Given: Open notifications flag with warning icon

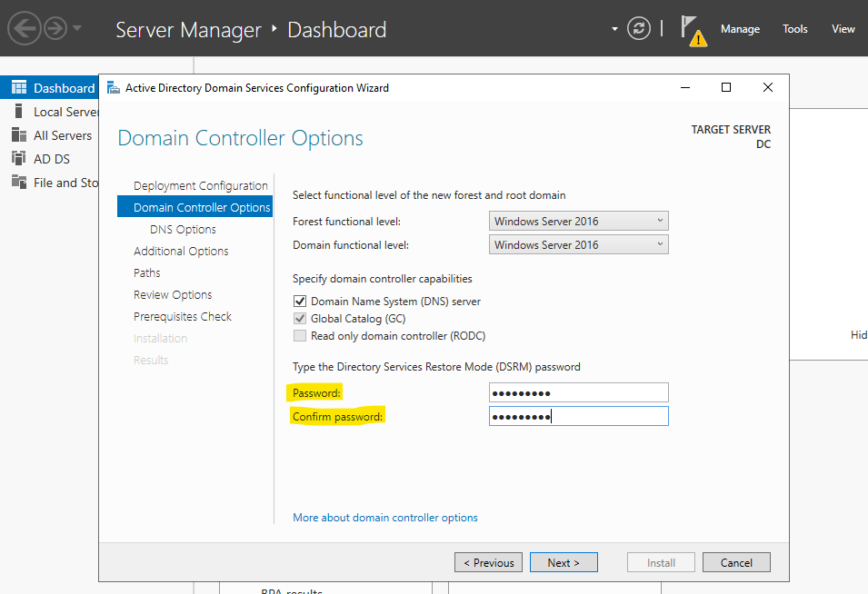Looking at the screenshot, I should 694,31.
